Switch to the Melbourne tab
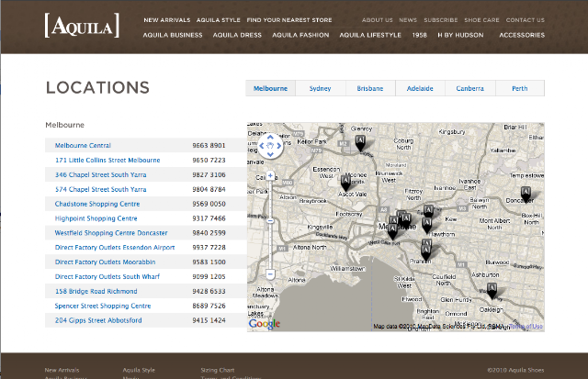588x379 pixels. [x=270, y=88]
